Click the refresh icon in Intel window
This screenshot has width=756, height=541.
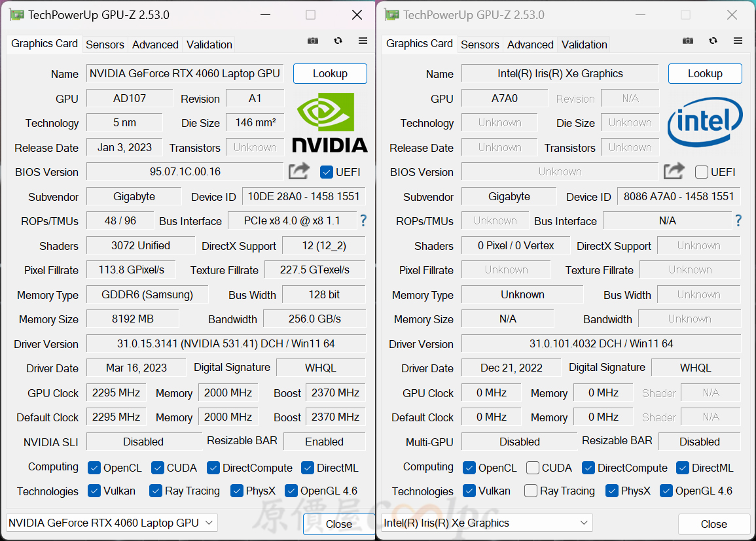point(713,41)
